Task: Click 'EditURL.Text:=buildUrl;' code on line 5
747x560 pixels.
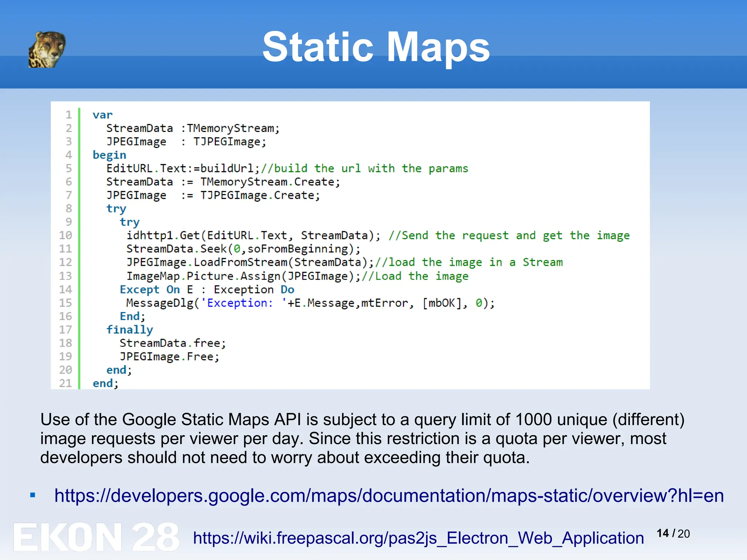Action: pos(183,168)
